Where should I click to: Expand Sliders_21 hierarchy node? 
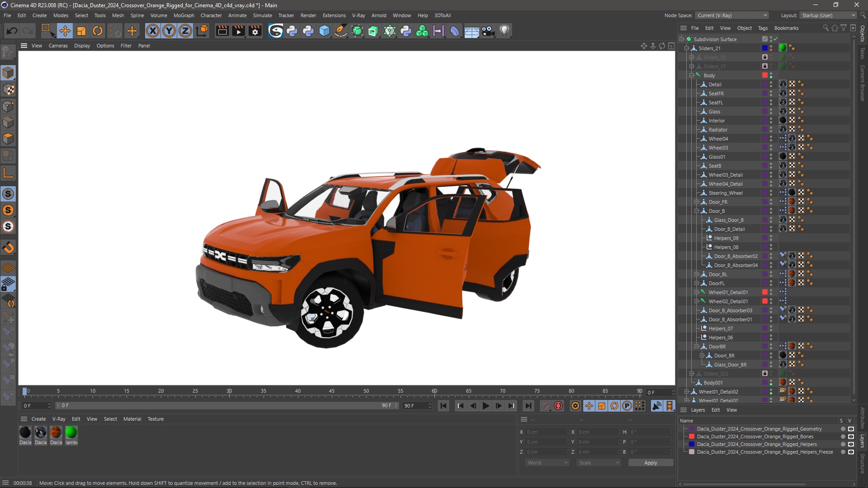tap(686, 47)
